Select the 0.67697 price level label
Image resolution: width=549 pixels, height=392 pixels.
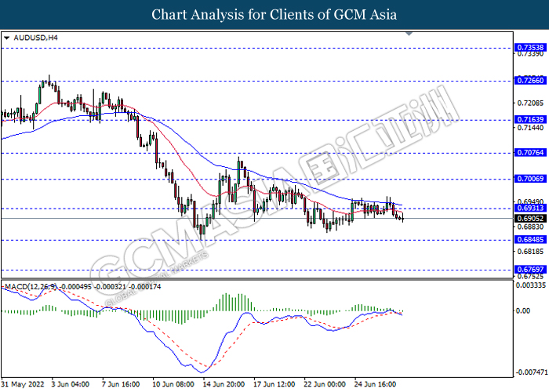530,270
